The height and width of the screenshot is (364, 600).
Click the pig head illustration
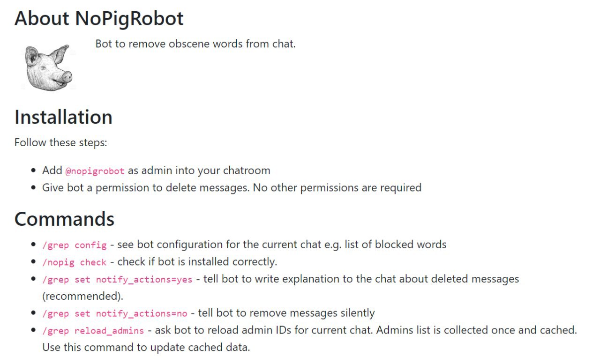(x=48, y=67)
